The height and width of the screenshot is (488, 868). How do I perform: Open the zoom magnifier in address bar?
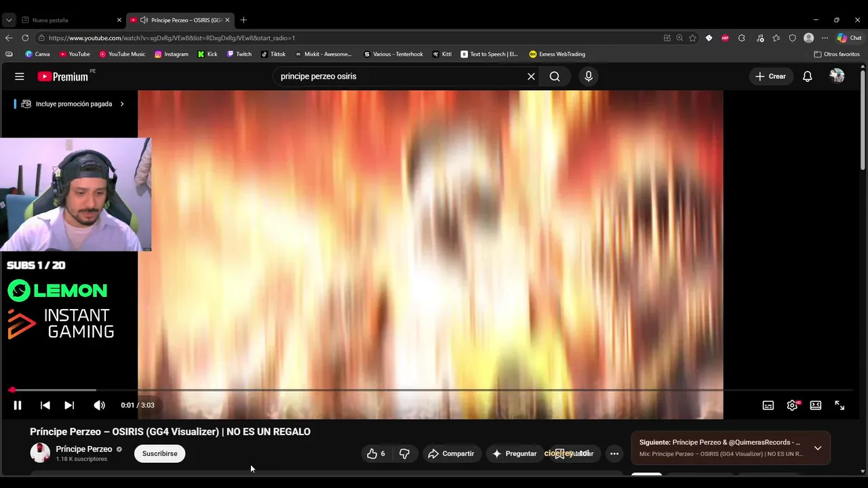pos(679,38)
